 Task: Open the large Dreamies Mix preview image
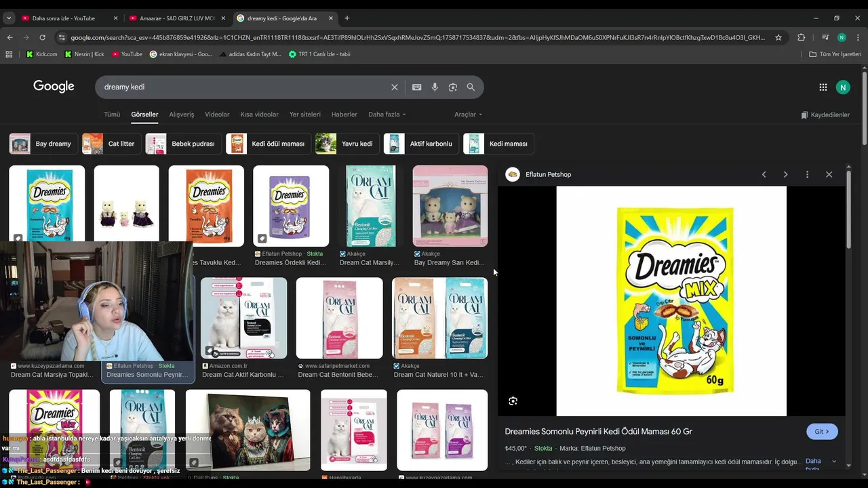[x=671, y=302]
